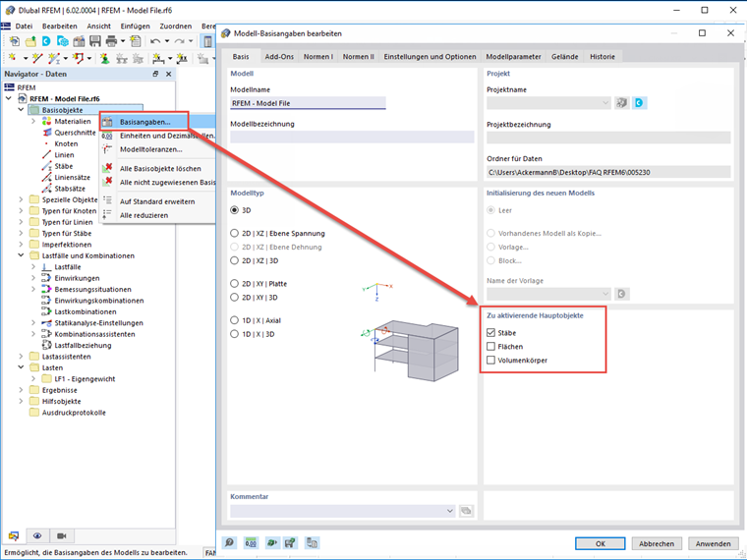
Task: Click the project manager icon beside Projektname
Action: 622,103
